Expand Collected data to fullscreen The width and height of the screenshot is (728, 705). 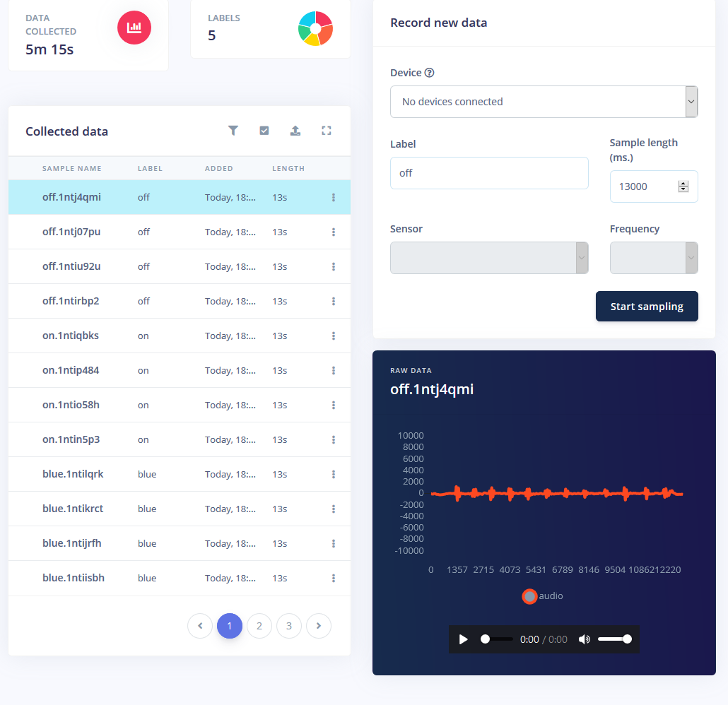326,131
